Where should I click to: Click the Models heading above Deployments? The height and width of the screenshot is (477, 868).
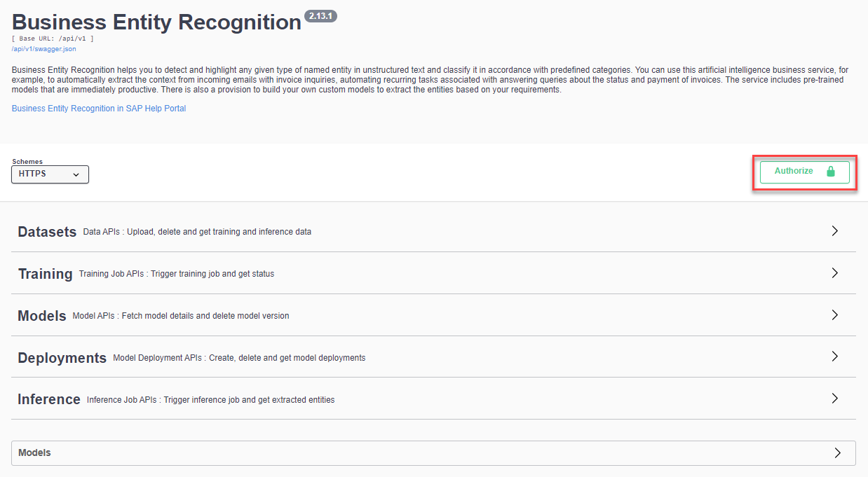tap(42, 316)
